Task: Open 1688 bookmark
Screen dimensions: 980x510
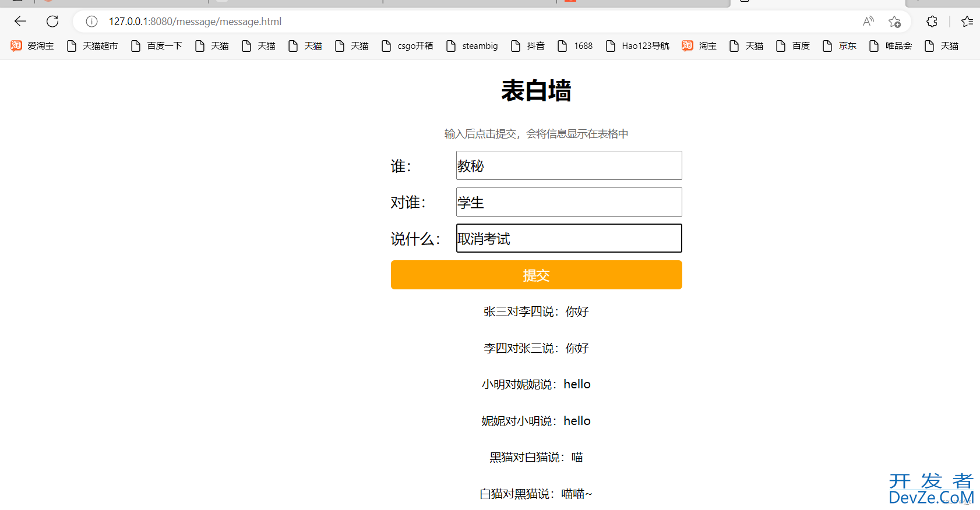Action: (575, 46)
